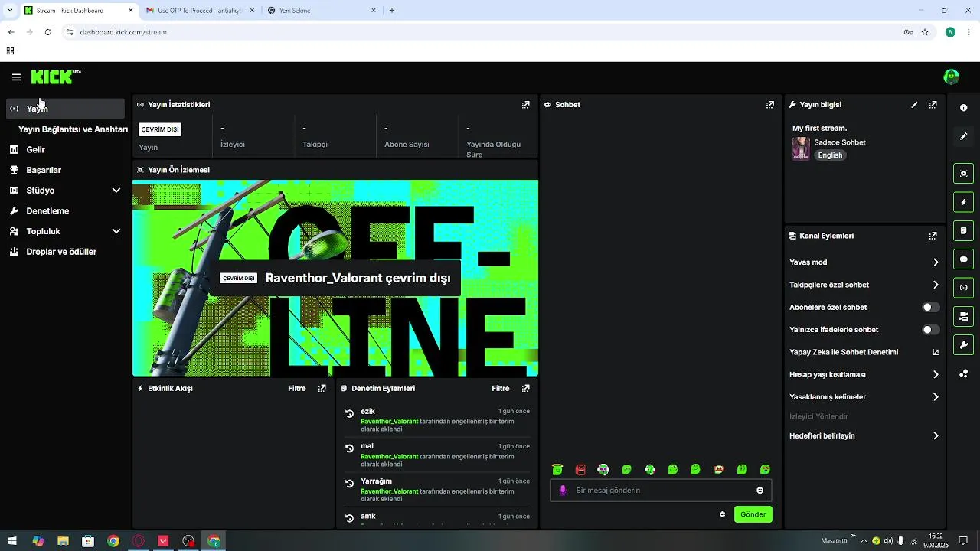Click the Kick logo
Screen dimensions: 980x551
(x=55, y=77)
